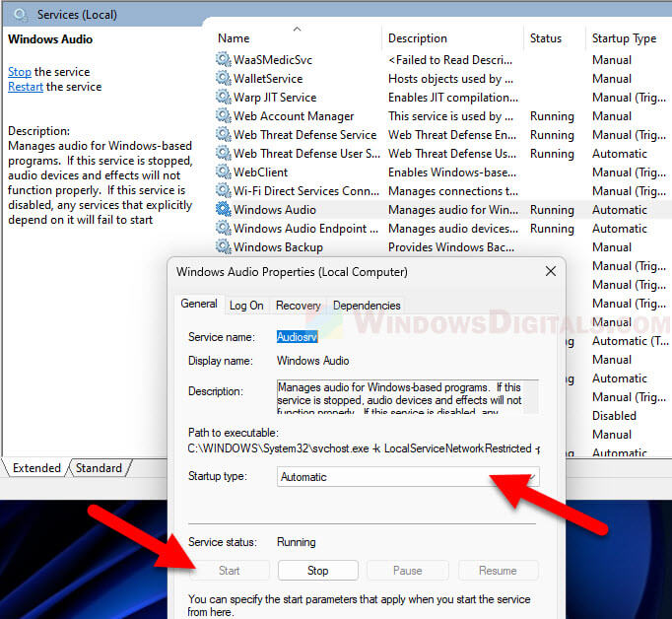Click the Windows Backup service gear icon
This screenshot has height=619, width=672.
pyautogui.click(x=224, y=247)
